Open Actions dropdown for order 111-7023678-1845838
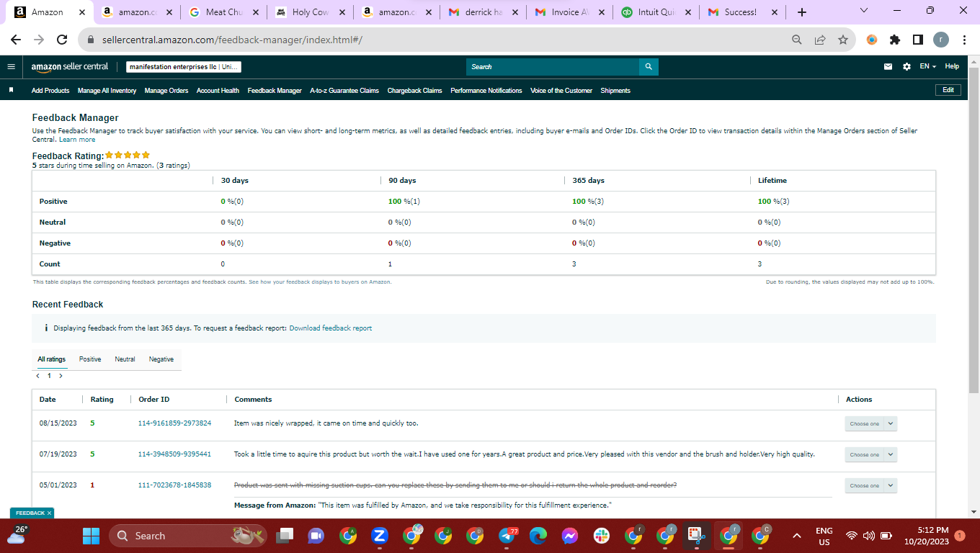The height and width of the screenshot is (553, 980). pos(870,485)
